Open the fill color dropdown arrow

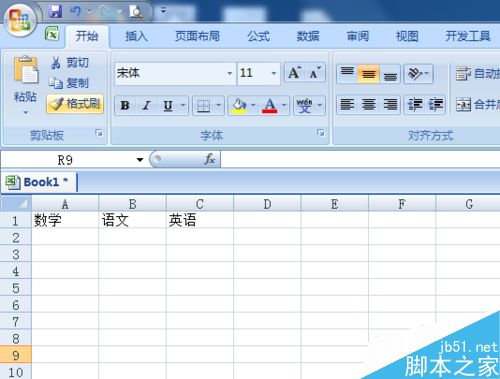[x=254, y=106]
